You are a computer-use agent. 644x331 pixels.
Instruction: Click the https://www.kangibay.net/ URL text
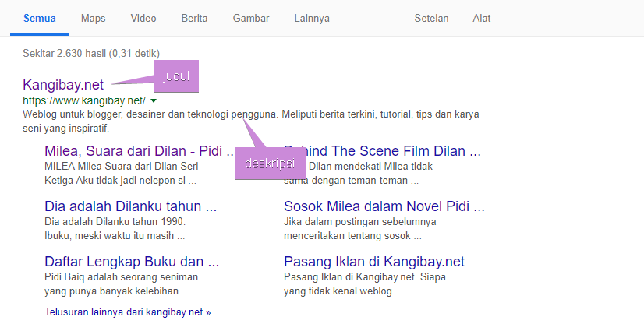[x=84, y=100]
